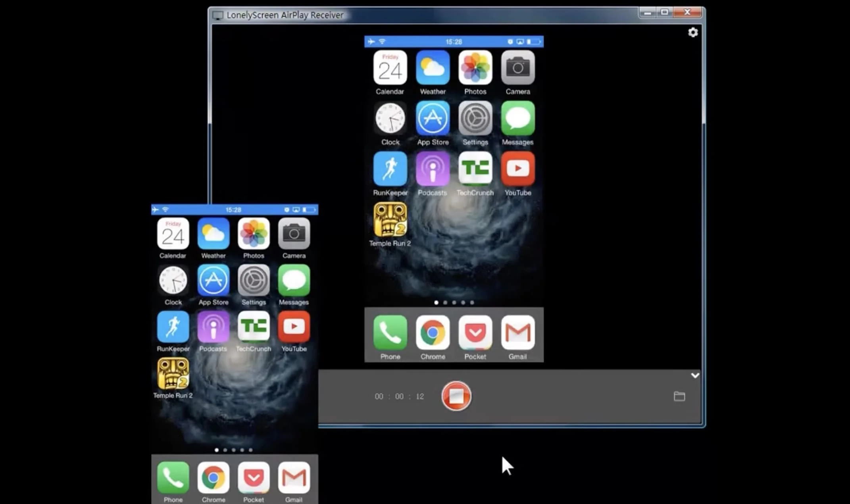The width and height of the screenshot is (850, 504).
Task: Collapse the recording control bar
Action: (x=695, y=375)
